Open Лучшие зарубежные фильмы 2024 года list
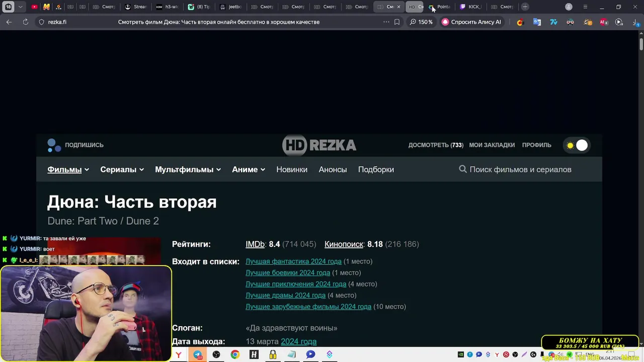This screenshot has height=362, width=644. coord(308,307)
